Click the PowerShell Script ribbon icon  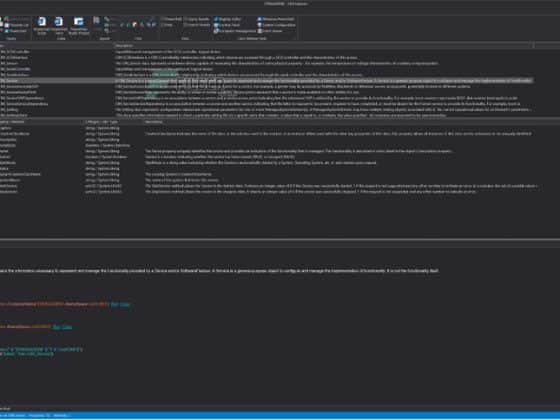(x=42, y=25)
